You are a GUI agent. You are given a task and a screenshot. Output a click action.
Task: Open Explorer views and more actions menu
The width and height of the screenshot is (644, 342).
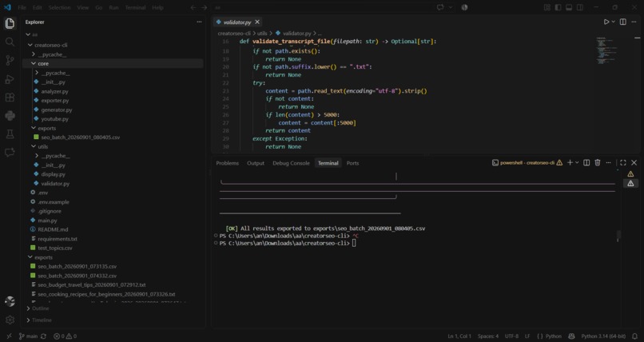(199, 22)
